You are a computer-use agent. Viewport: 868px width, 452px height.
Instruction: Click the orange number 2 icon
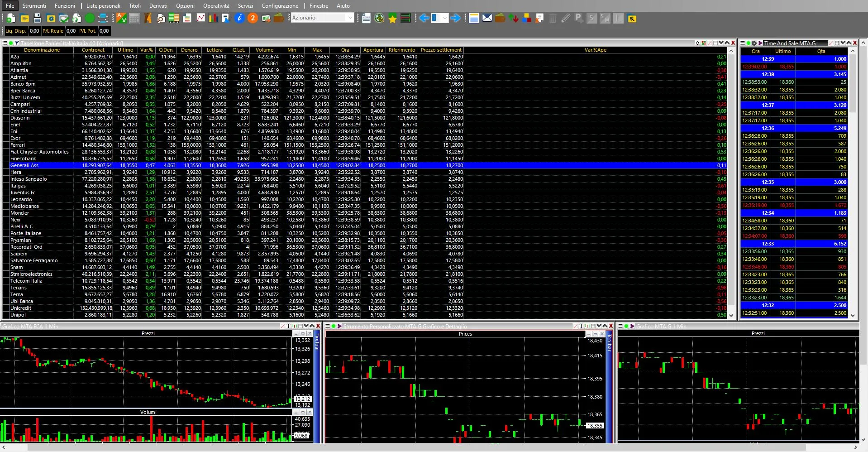[x=253, y=18]
